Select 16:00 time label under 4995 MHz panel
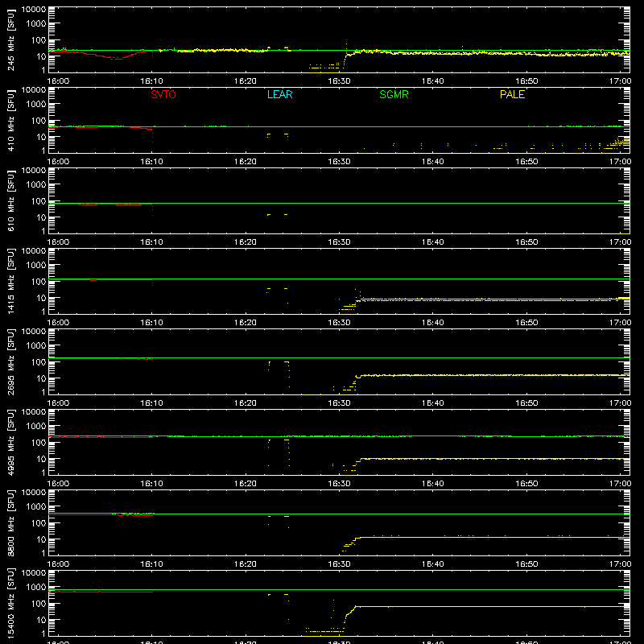 [x=58, y=484]
